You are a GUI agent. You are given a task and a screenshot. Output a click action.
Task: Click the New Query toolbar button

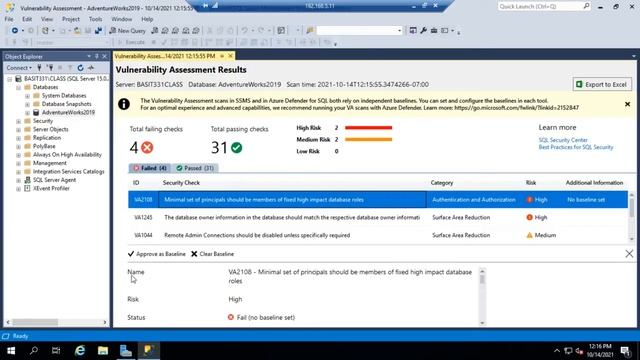(127, 31)
